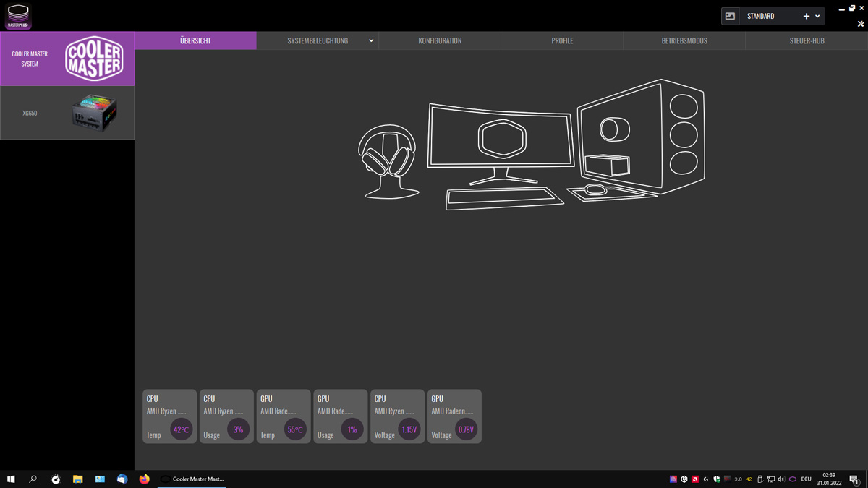Click the profile image icon beside STANDARD
The image size is (868, 488).
point(730,16)
